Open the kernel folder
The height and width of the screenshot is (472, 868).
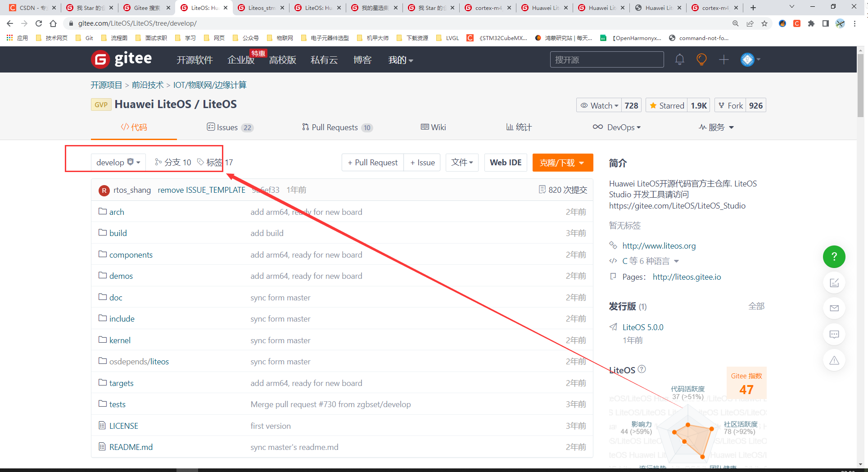[120, 340]
